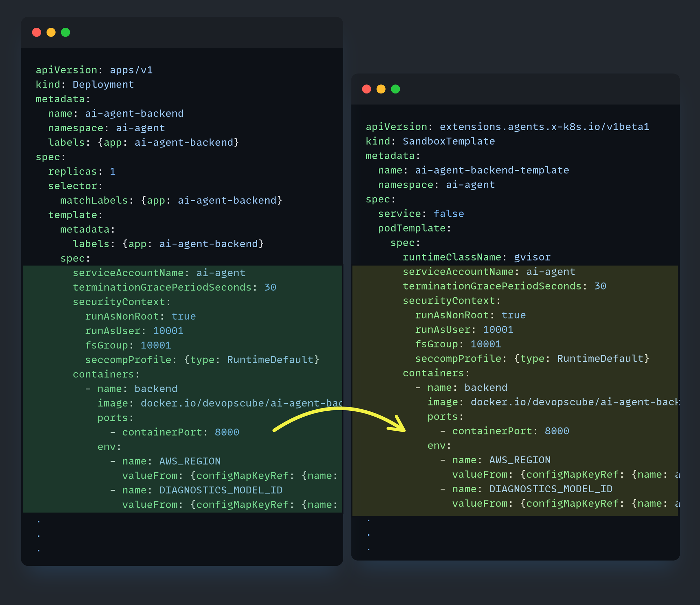Click green maximize dot on SandboxTemplate window
Viewport: 700px width, 605px height.
coord(395,89)
